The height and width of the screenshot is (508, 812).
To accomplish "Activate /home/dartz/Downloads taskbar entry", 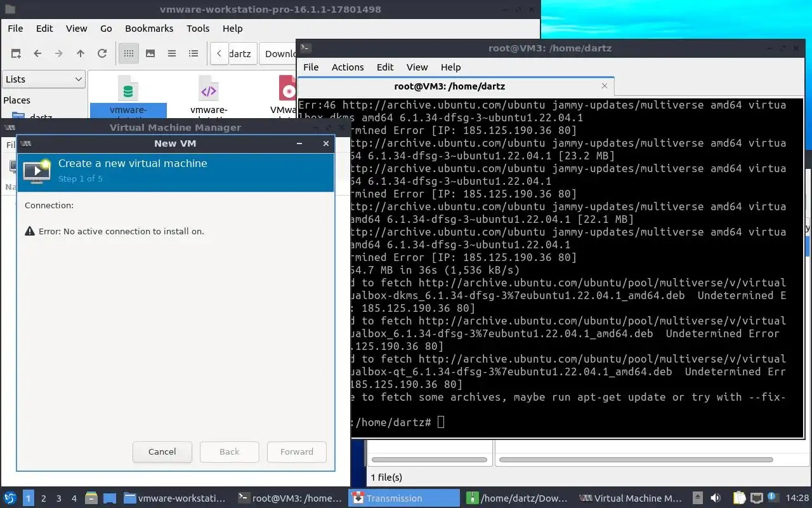I will tap(518, 498).
